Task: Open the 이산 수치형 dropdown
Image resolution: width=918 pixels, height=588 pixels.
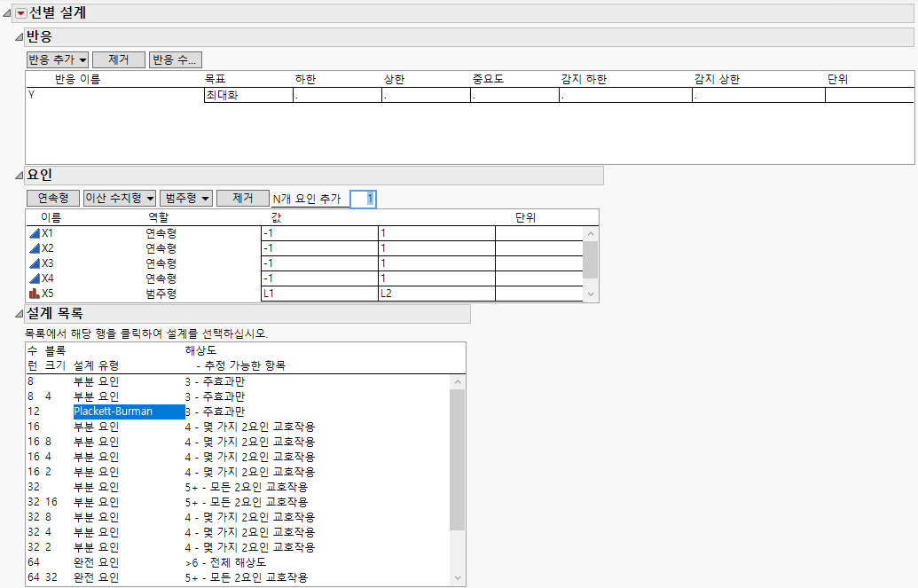Action: (120, 198)
